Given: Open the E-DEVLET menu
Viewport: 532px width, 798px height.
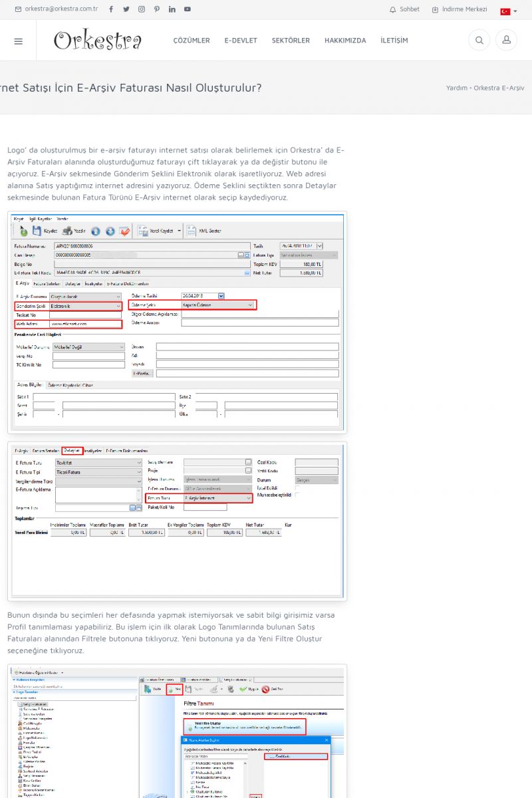Looking at the screenshot, I should pos(241,41).
